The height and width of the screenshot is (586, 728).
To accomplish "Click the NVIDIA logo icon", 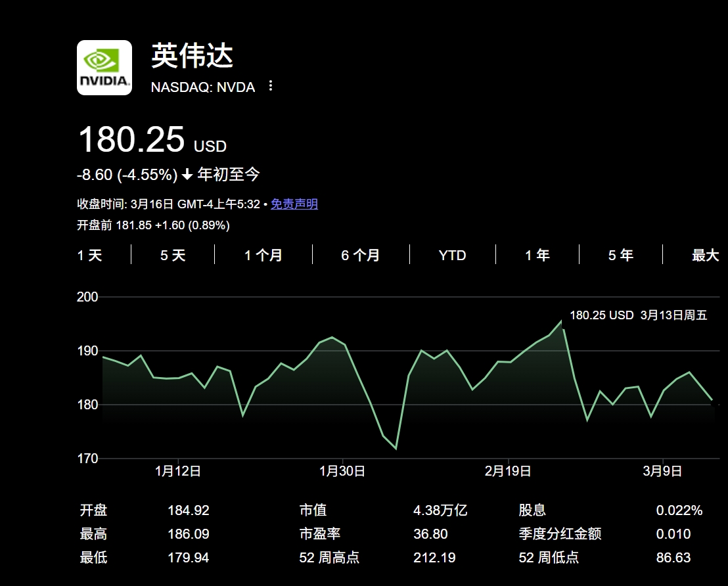I will click(104, 68).
